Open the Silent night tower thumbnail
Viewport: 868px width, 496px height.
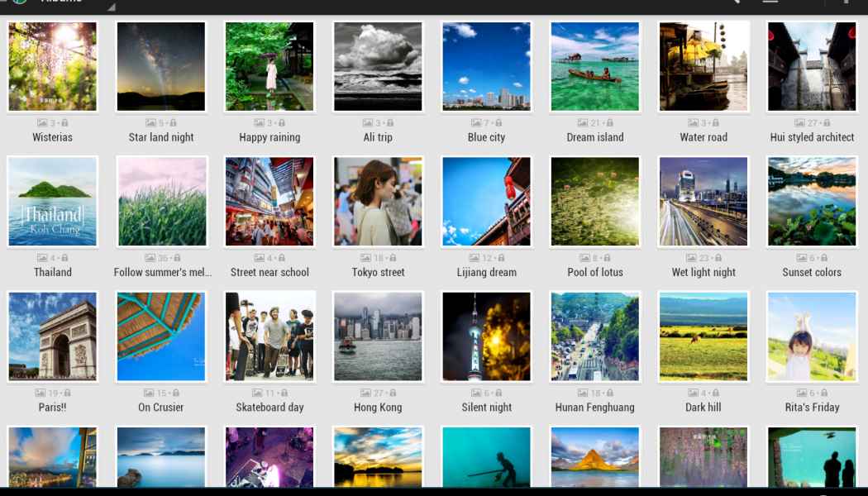click(x=486, y=336)
